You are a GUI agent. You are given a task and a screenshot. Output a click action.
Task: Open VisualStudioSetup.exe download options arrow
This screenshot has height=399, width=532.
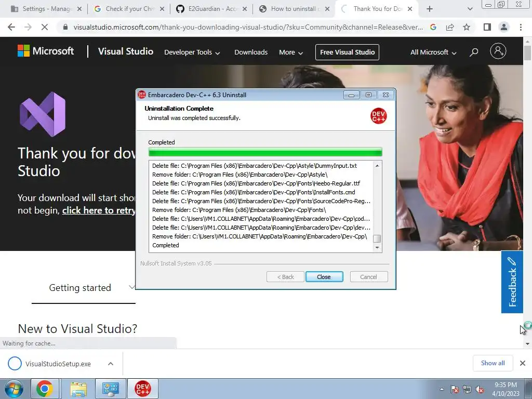[x=111, y=364]
